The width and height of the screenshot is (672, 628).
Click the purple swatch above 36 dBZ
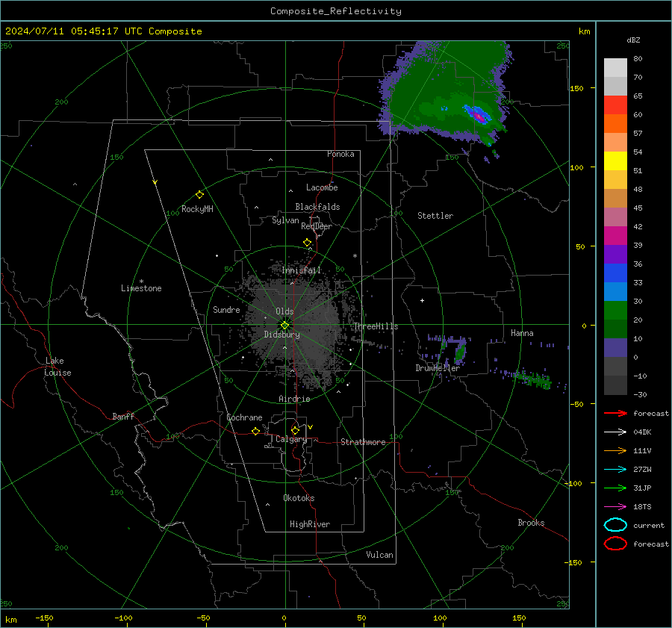[615, 255]
